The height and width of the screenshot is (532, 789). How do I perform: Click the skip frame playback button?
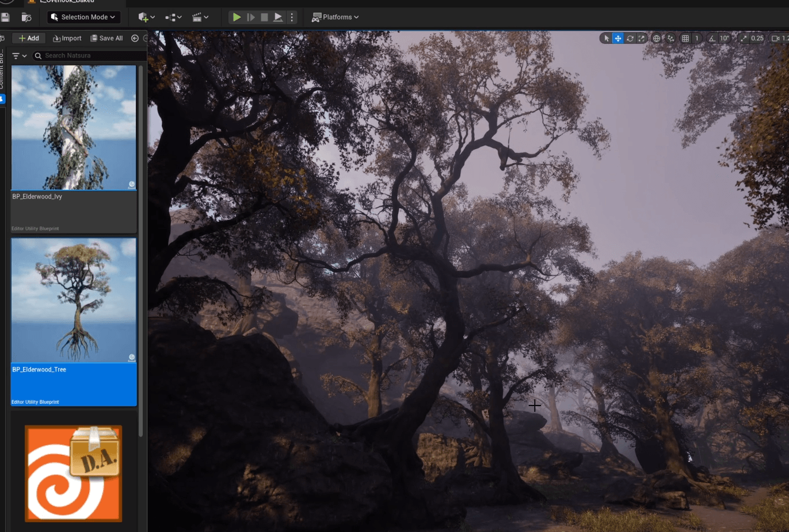tap(251, 17)
